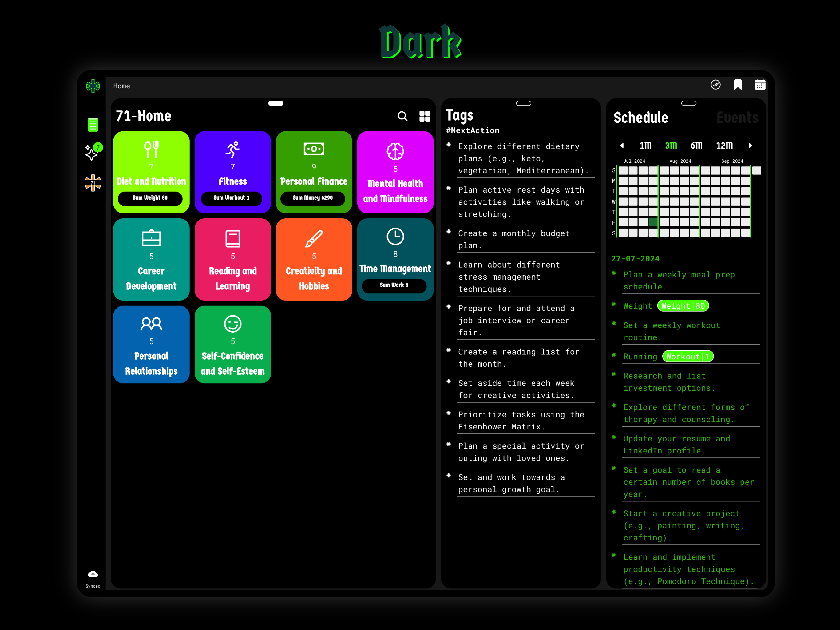Click the Synced cloud status icon

click(x=93, y=575)
